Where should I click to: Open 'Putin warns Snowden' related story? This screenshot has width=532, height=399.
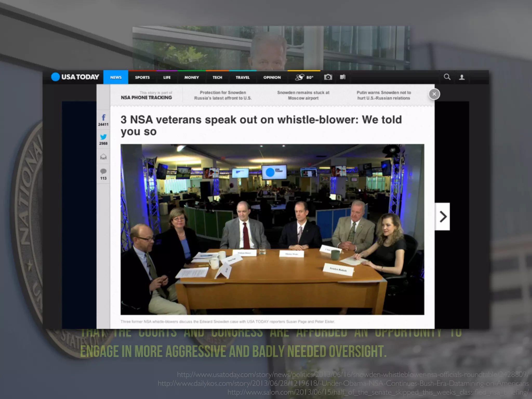coord(384,95)
